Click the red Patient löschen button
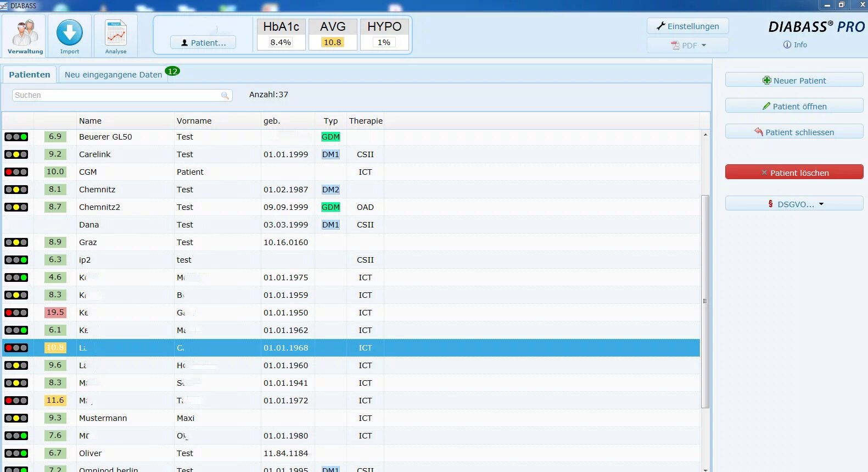The height and width of the screenshot is (472, 868). (794, 173)
